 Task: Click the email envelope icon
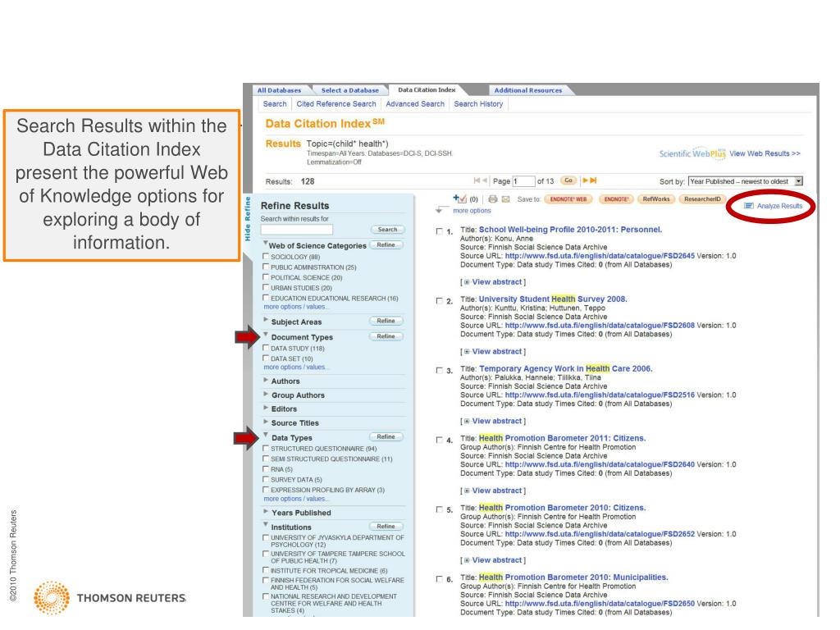click(505, 199)
